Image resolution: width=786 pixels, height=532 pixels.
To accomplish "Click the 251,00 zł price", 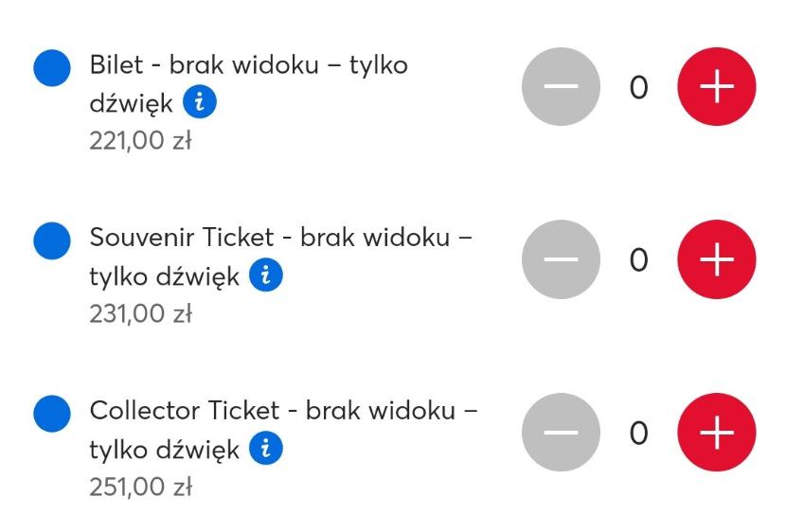I will 140,488.
